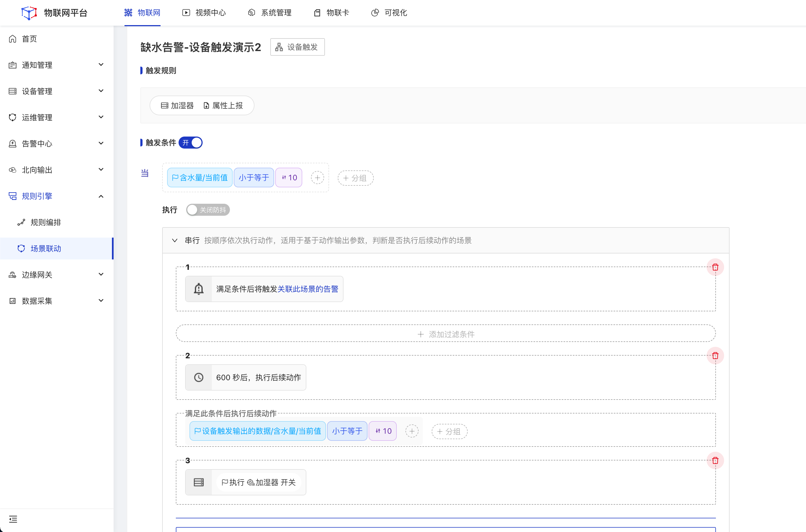Collapse the 串行 serial execution section
Viewport: 806px width, 532px height.
175,241
